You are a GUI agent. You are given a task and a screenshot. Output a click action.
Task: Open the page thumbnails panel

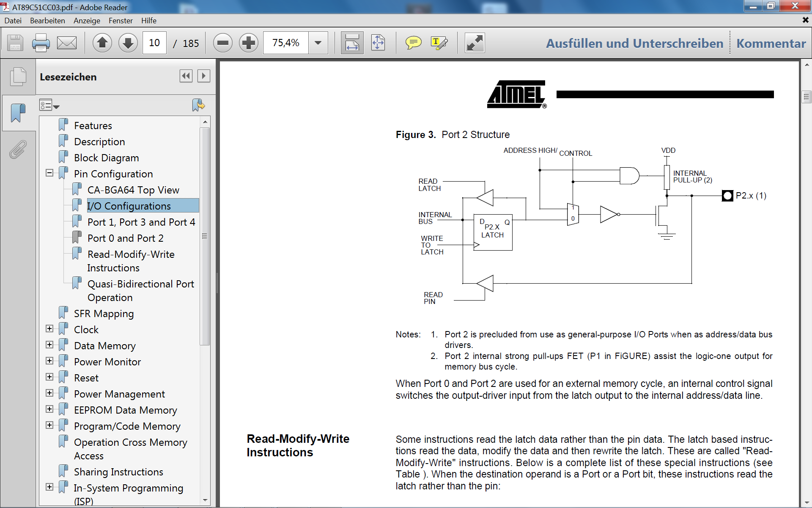pos(18,77)
